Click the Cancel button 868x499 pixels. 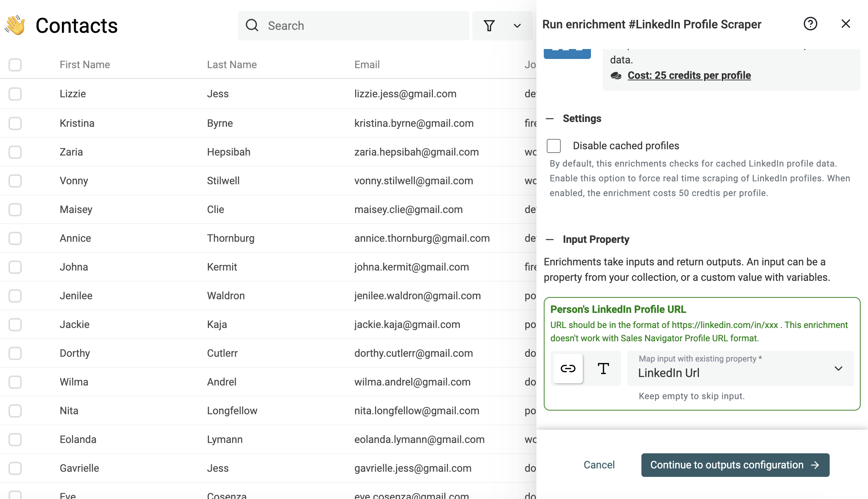click(x=599, y=465)
